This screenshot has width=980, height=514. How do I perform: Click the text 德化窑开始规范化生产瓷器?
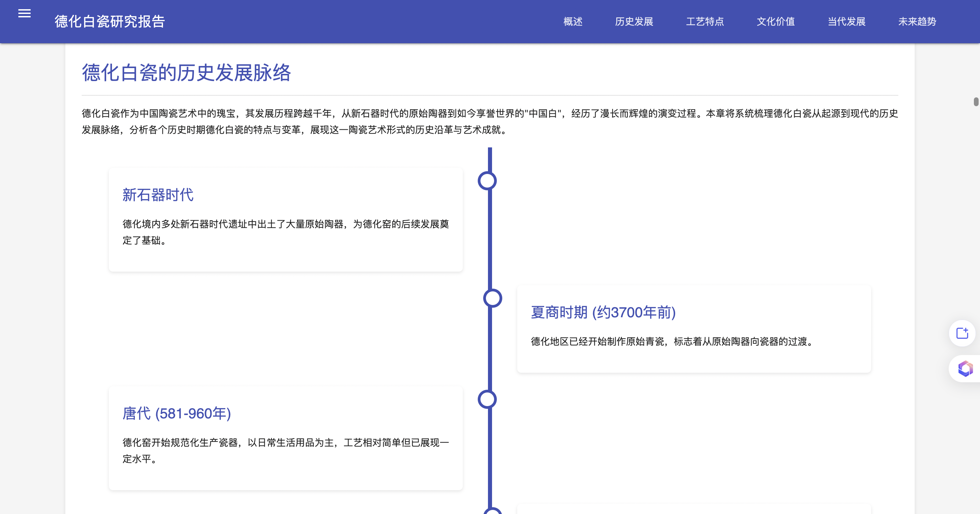180,443
